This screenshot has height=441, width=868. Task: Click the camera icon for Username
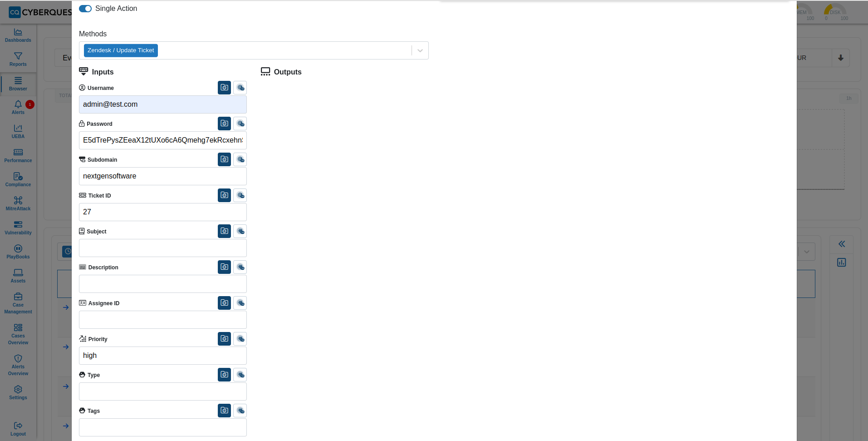[224, 88]
